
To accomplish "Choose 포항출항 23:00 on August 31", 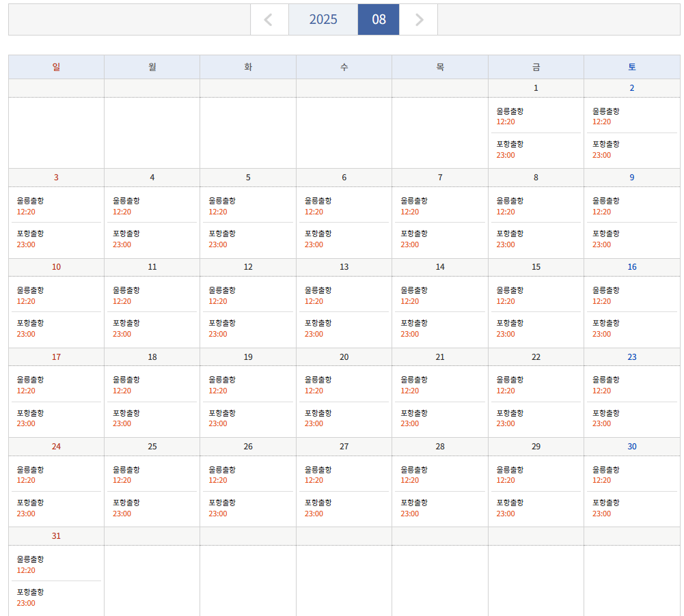I will point(30,598).
